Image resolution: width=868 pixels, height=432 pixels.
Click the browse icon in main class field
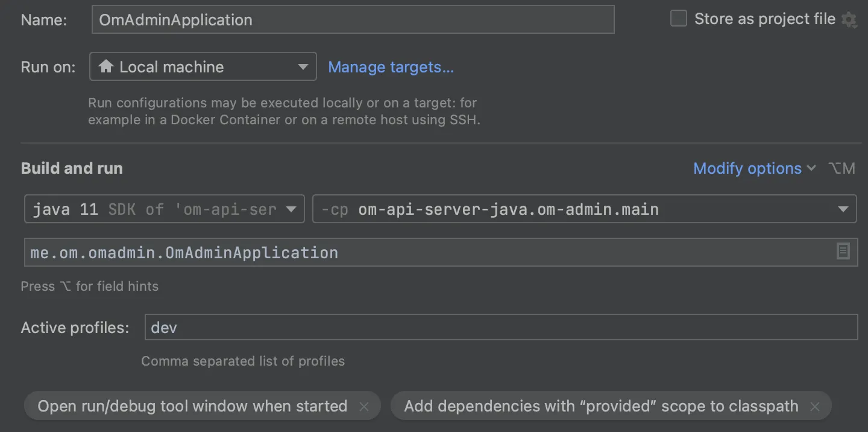pyautogui.click(x=843, y=252)
